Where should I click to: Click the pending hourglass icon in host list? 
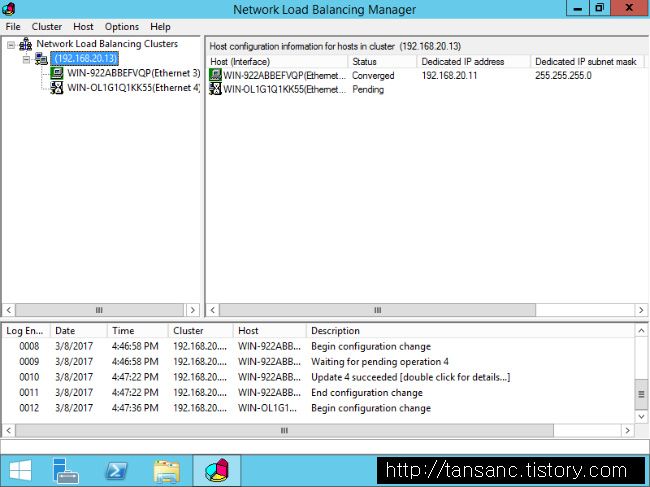(215, 89)
